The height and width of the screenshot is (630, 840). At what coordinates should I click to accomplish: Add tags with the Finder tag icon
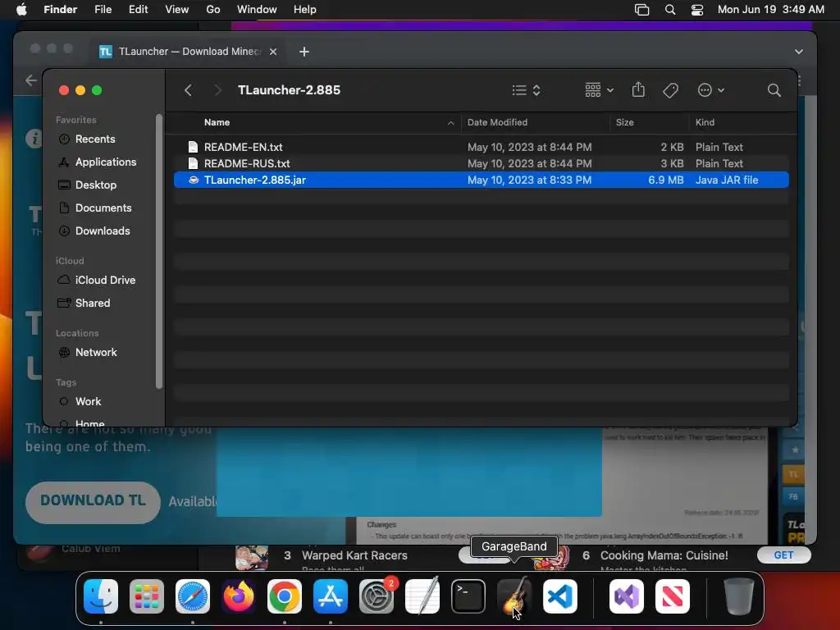pyautogui.click(x=670, y=90)
